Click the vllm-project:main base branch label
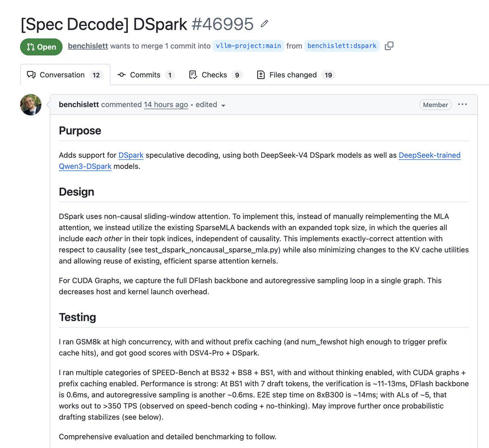The image size is (489, 448). [248, 46]
